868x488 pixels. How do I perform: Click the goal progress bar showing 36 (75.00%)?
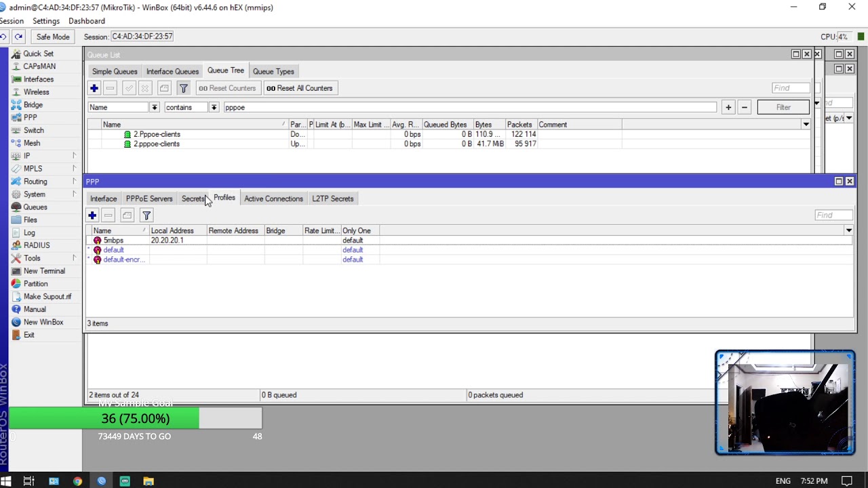coord(136,419)
